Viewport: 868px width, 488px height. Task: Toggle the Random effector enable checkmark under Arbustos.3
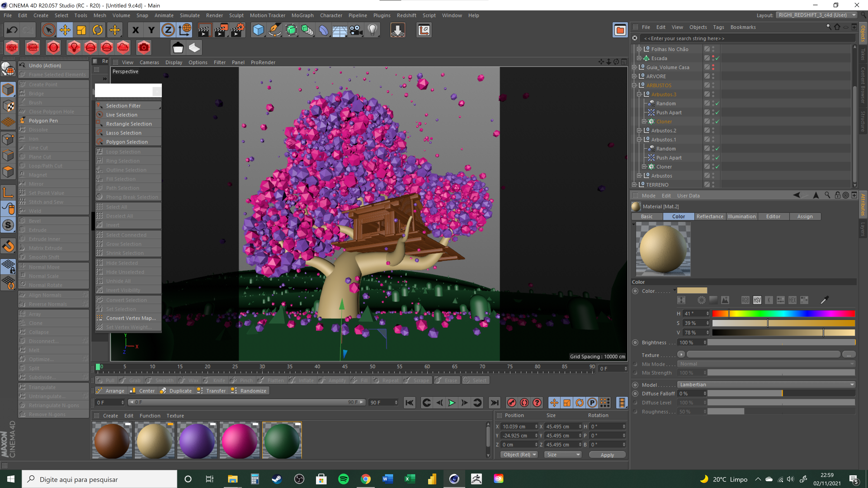click(x=717, y=103)
